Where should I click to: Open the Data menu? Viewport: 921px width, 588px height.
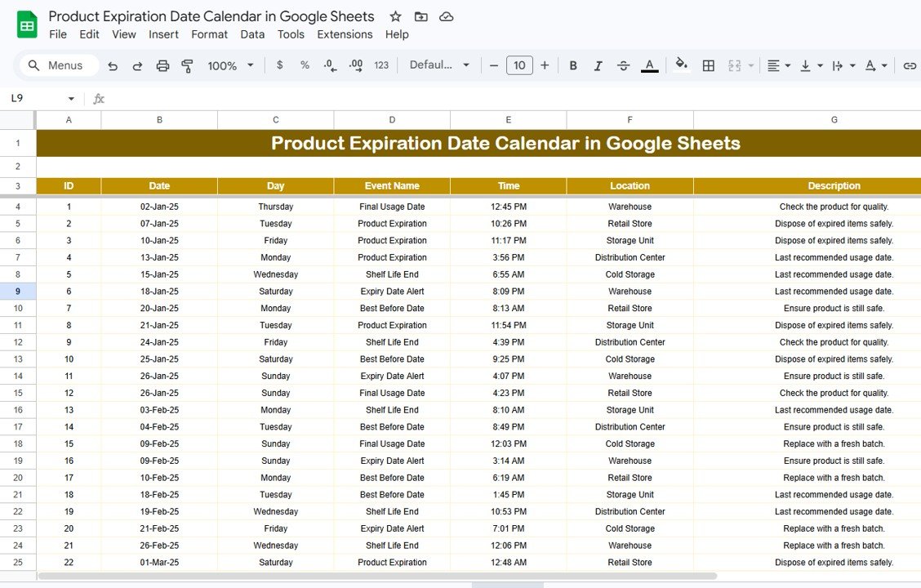[252, 34]
